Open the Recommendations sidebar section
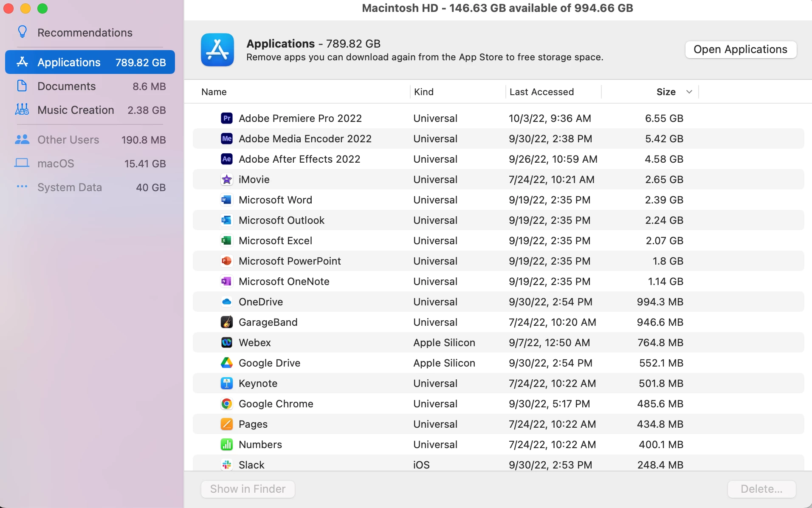812x508 pixels. point(90,32)
